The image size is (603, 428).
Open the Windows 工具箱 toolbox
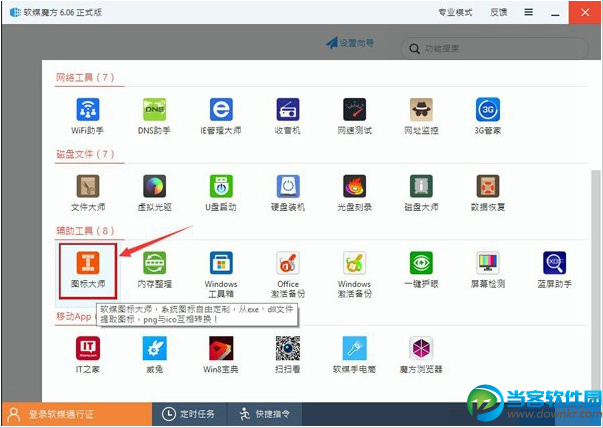221,275
